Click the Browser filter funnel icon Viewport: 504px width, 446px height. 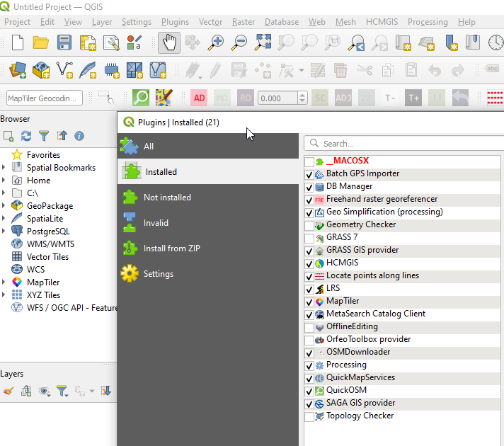pyautogui.click(x=44, y=136)
